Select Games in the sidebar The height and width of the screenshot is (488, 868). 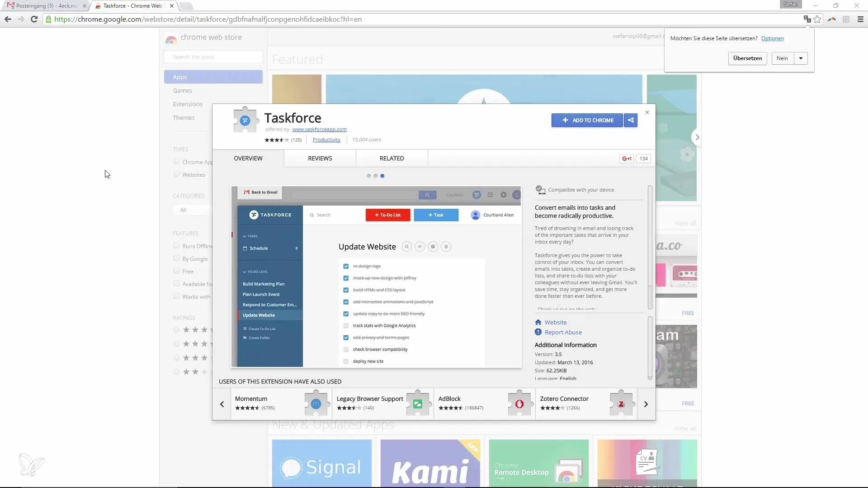tap(182, 90)
